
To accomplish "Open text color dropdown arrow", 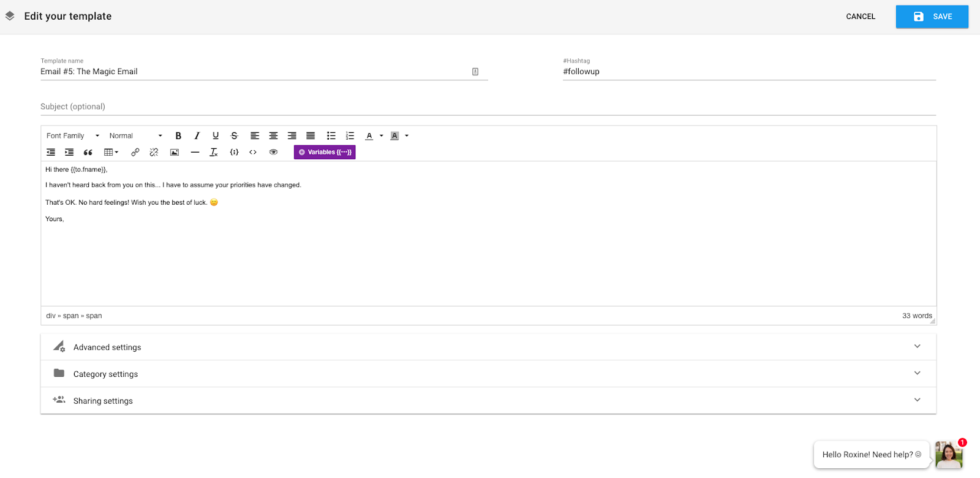I will (381, 136).
